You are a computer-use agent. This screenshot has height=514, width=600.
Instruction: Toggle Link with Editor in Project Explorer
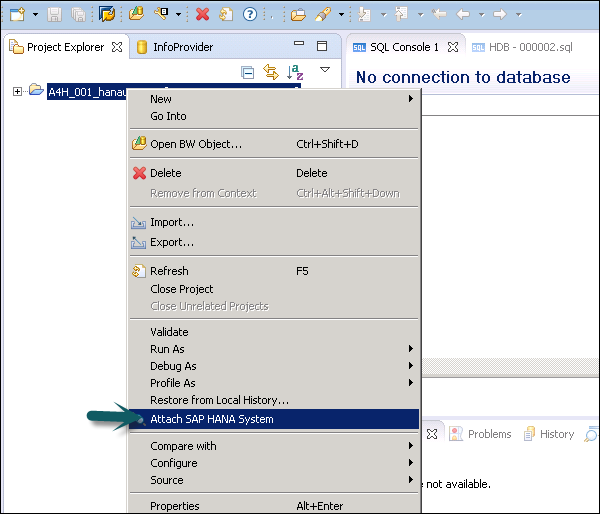tap(270, 72)
